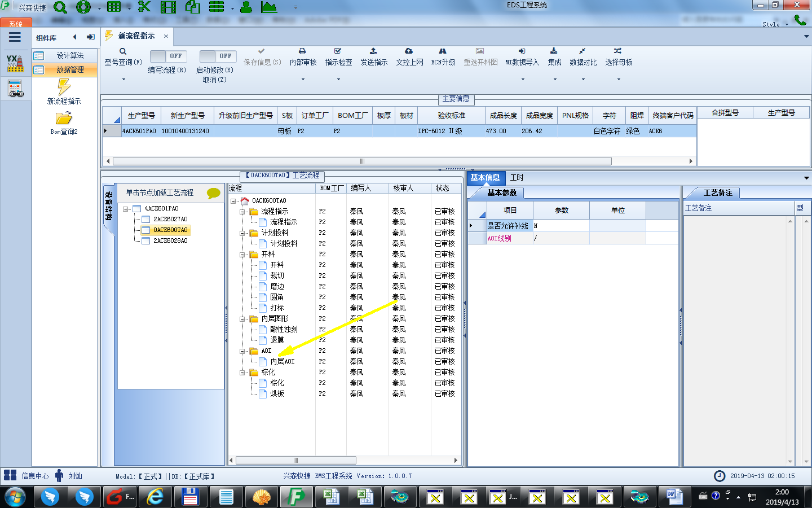Pin the 组件库 panel with arrow icon

point(91,37)
